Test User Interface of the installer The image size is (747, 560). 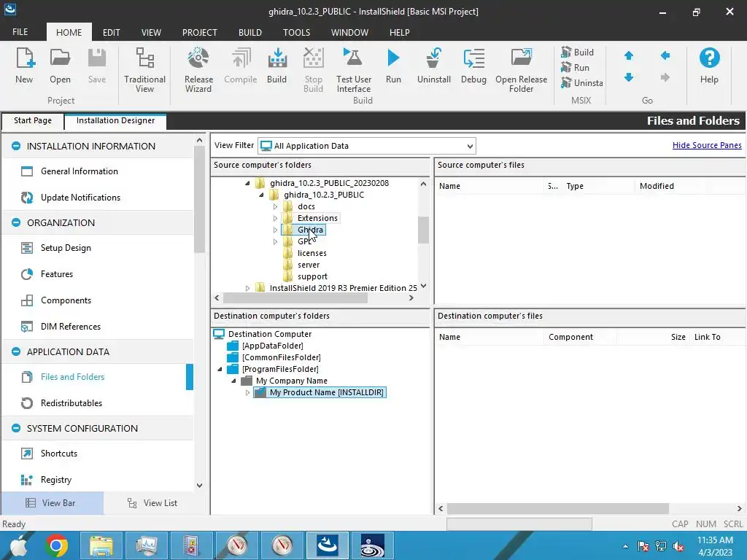(x=354, y=69)
